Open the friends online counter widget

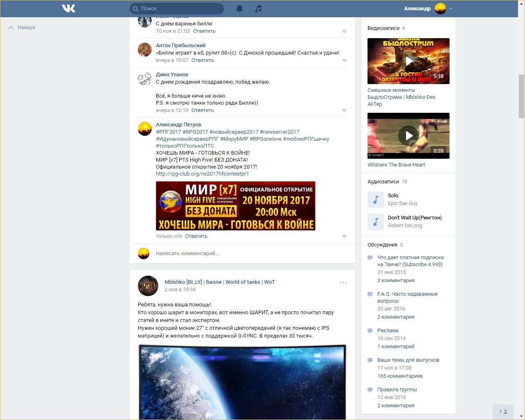coord(503,412)
